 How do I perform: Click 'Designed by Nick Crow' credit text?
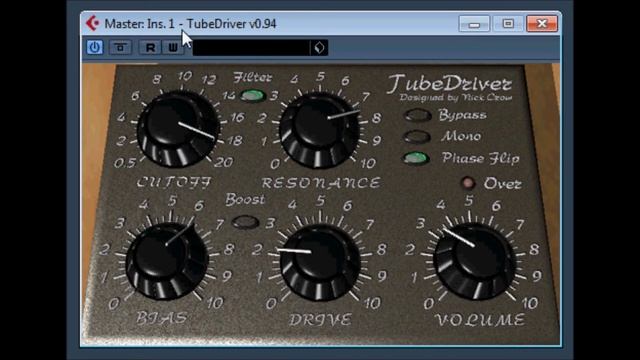456,98
